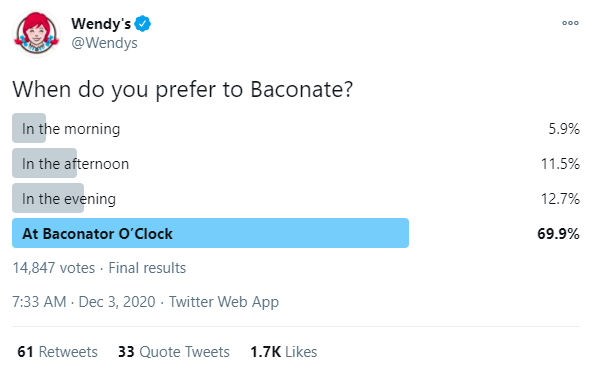This screenshot has height=373, width=595.
Task: View the 1.7K Likes list
Action: 284,352
